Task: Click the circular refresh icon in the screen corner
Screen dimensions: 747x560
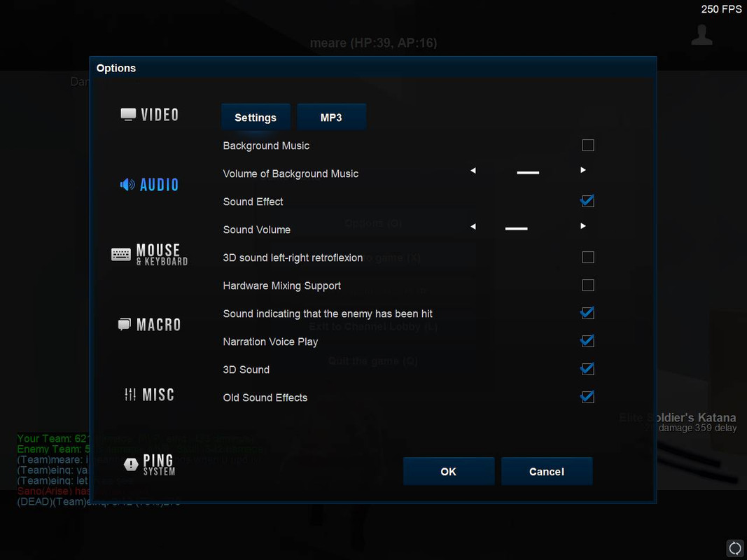Action: 735,549
